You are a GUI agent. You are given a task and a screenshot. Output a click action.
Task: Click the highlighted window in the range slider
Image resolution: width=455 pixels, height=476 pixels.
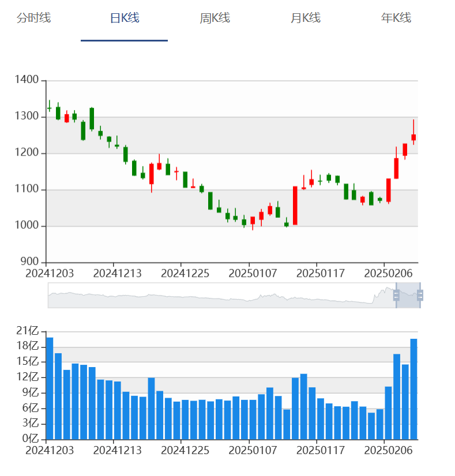[408, 295]
